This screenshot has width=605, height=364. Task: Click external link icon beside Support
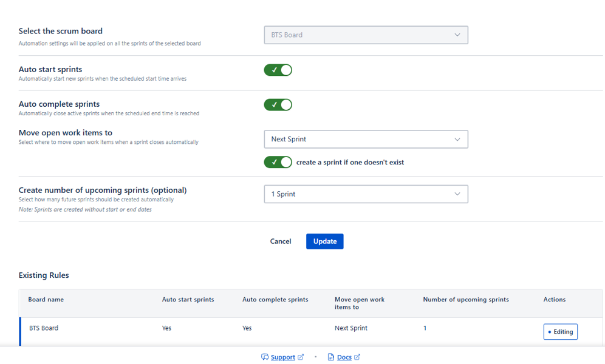point(301,357)
